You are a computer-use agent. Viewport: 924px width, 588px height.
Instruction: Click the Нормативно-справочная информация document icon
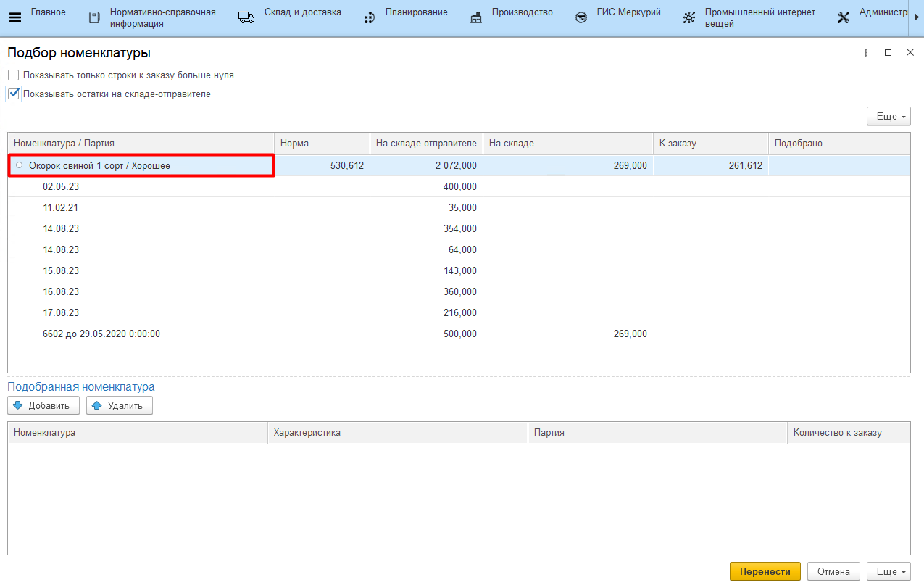coord(94,18)
